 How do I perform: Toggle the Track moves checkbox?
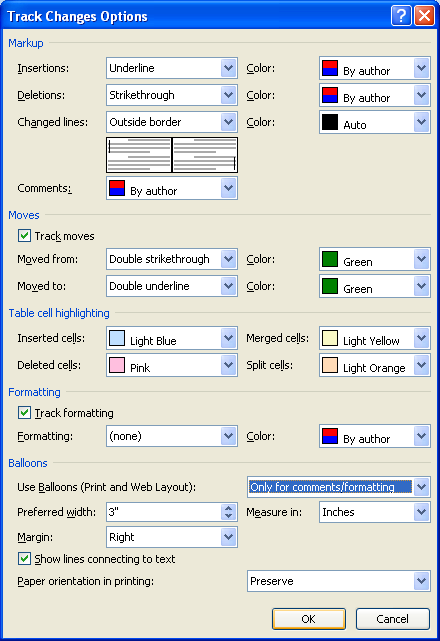coord(24,235)
